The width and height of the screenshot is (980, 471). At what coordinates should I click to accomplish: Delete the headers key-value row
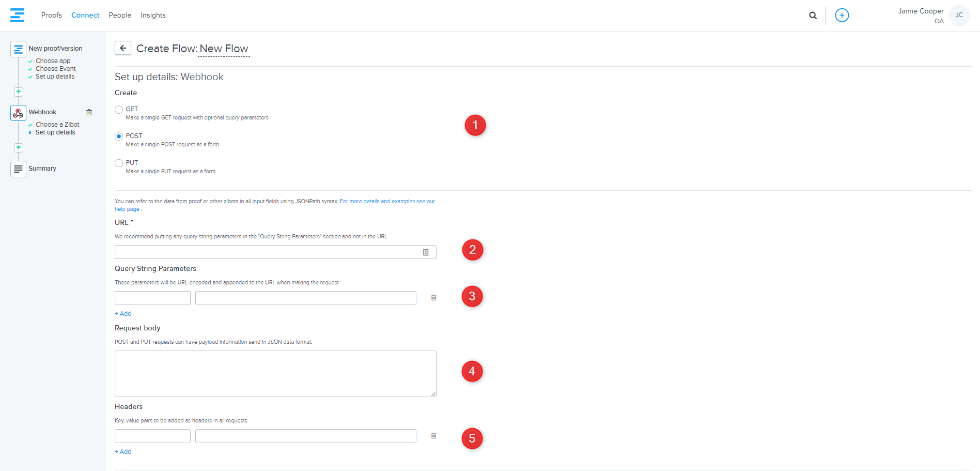click(433, 436)
